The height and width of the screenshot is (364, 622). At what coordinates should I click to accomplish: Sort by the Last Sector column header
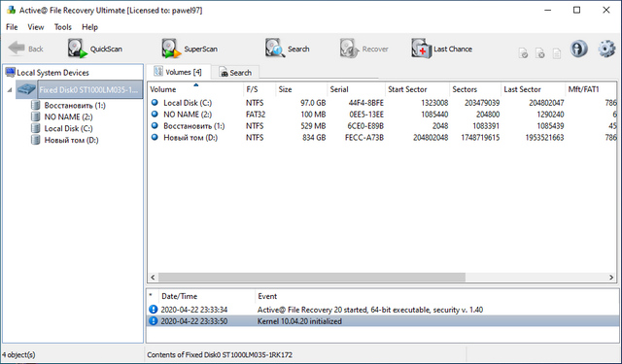pyautogui.click(x=533, y=89)
